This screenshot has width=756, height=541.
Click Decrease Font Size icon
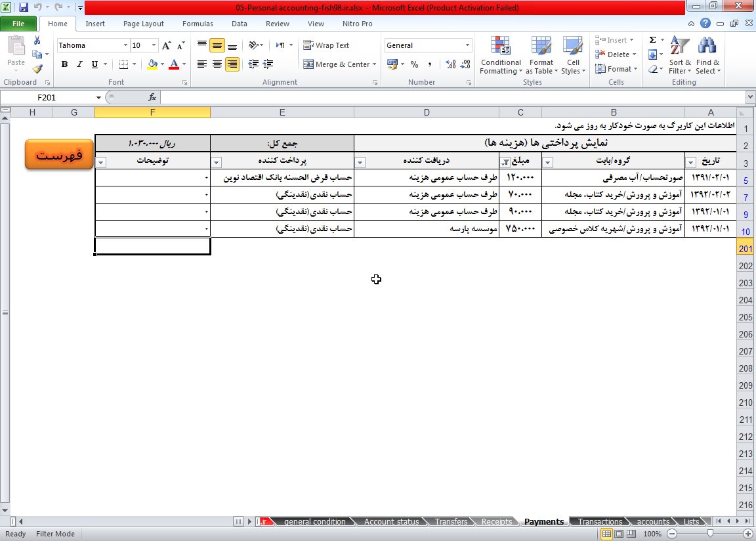(x=181, y=46)
